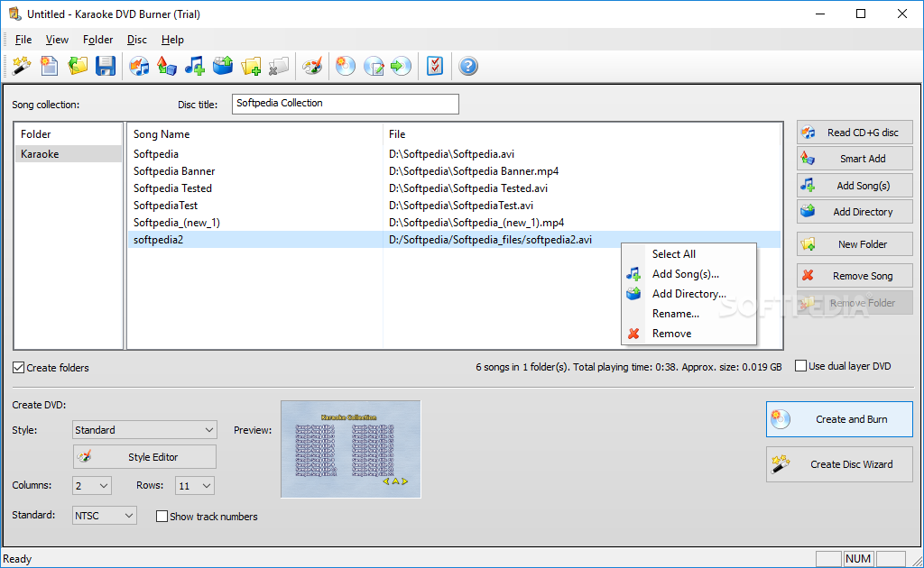This screenshot has height=568, width=924.
Task: Click the Remove Folder toolbar icon
Action: click(279, 66)
